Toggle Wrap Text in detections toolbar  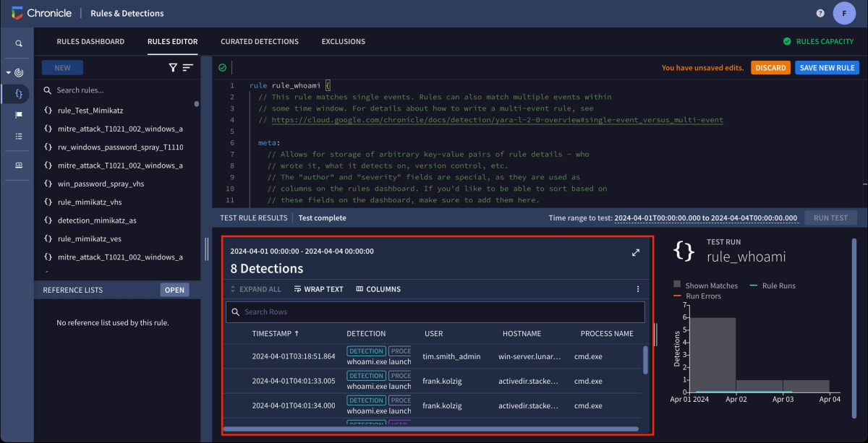click(x=319, y=289)
